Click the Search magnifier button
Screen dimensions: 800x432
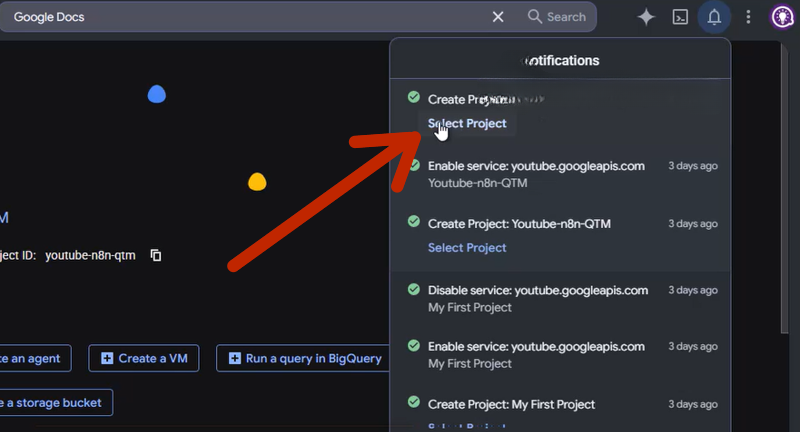[557, 17]
